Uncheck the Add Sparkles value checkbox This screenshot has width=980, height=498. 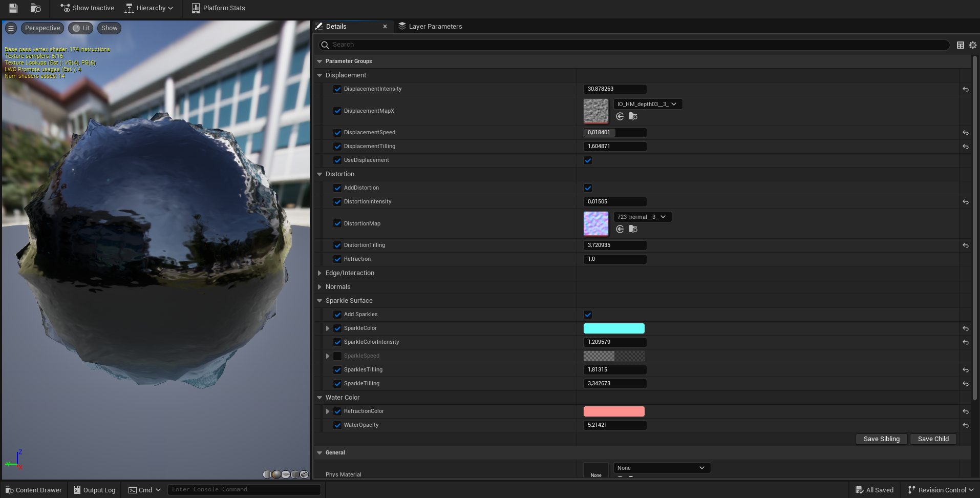(588, 315)
